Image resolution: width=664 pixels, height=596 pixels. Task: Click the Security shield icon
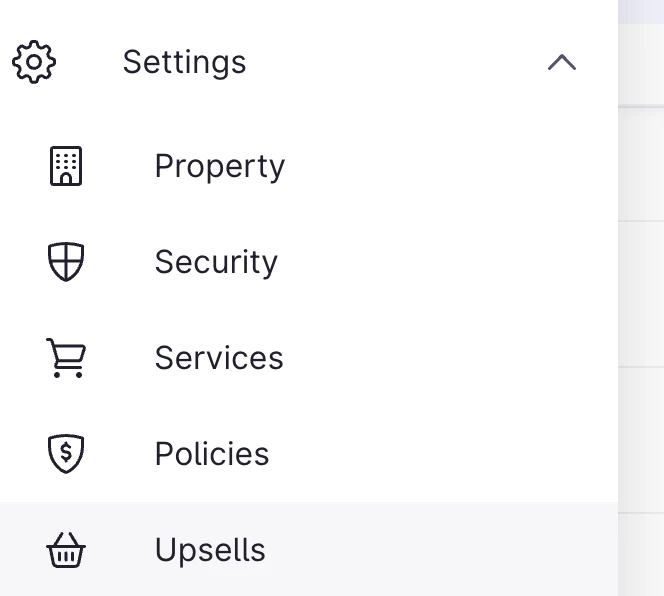[x=66, y=262]
